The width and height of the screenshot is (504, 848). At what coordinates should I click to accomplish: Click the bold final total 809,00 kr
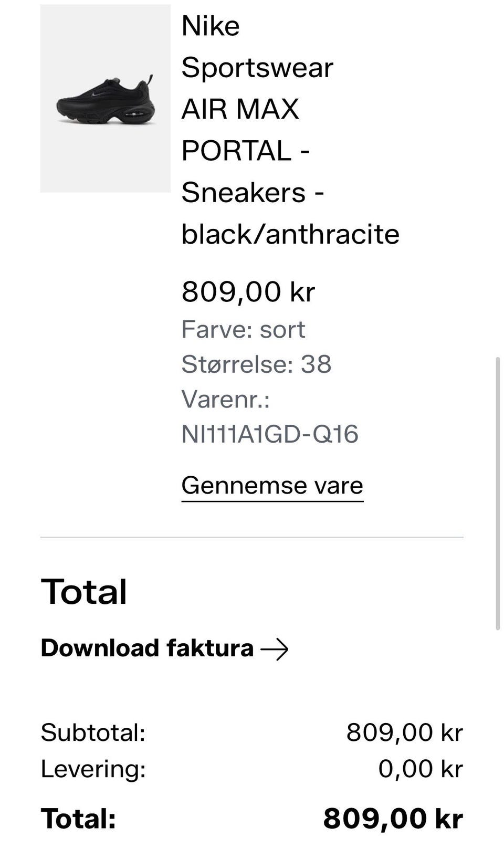point(393,819)
